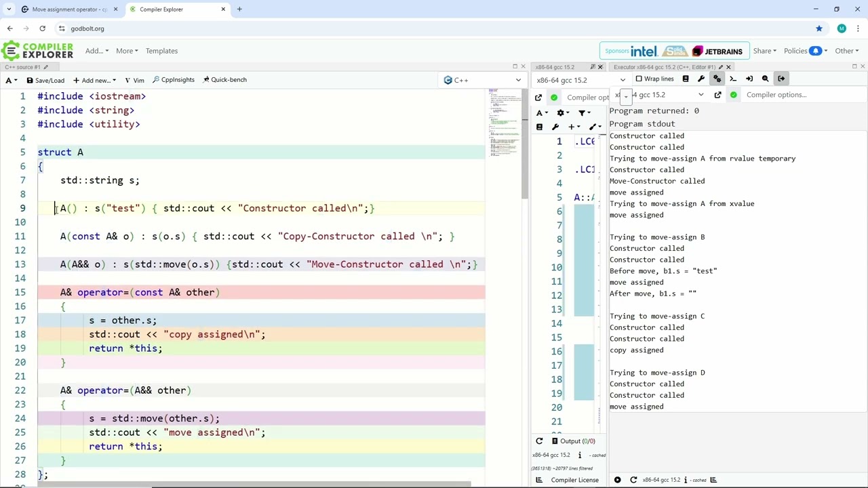Click the JetBrains sponsor logo
The image size is (868, 488).
pos(718,52)
